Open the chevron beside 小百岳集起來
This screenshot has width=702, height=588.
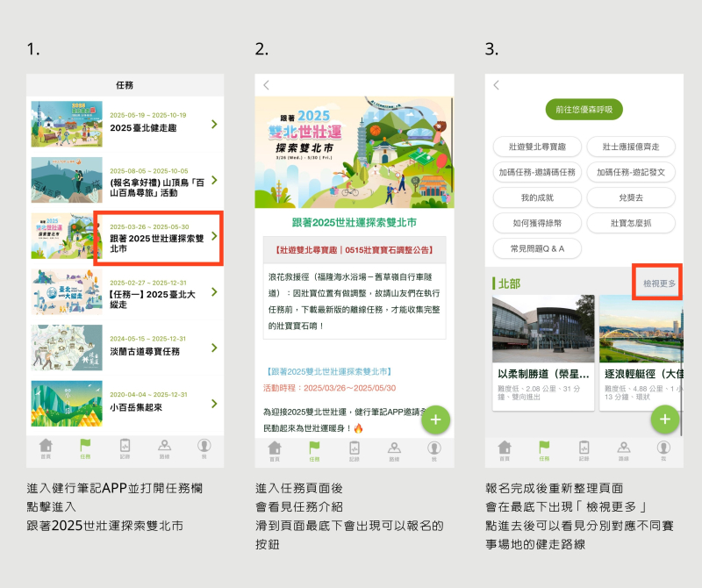(x=214, y=404)
